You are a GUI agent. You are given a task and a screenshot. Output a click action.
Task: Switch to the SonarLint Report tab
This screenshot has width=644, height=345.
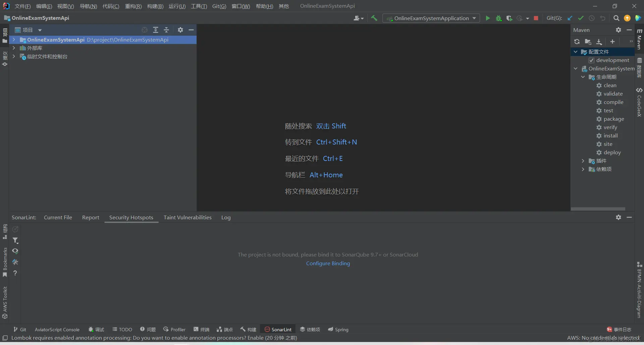(91, 217)
